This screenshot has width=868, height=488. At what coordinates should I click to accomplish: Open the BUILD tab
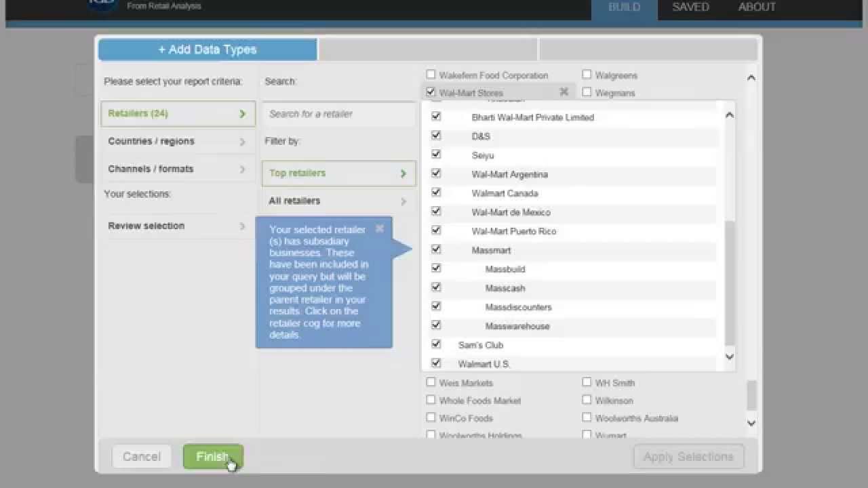point(624,8)
